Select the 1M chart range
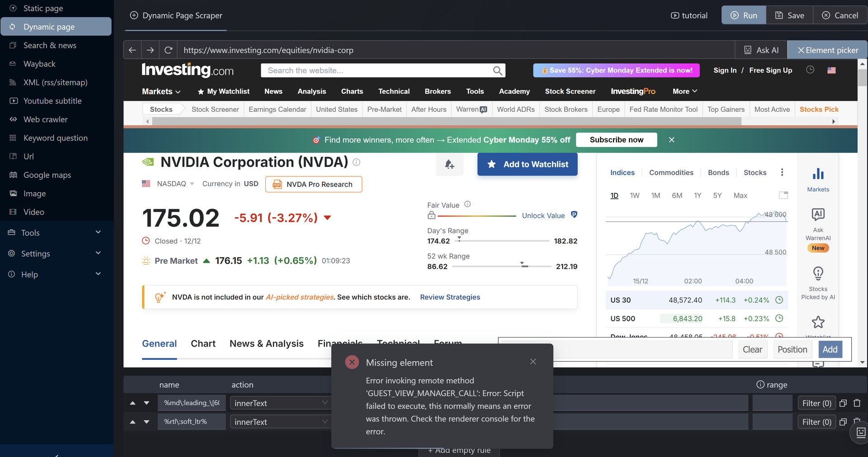The image size is (868, 457). pos(656,195)
